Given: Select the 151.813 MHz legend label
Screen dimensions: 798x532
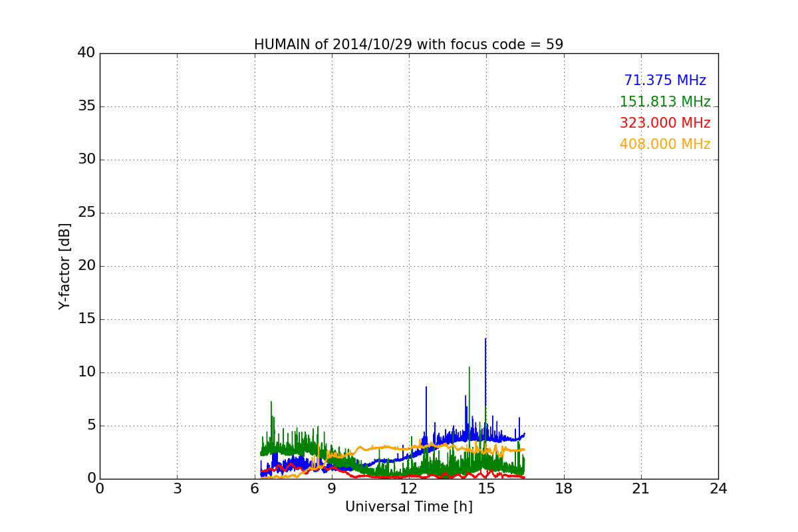Looking at the screenshot, I should pyautogui.click(x=665, y=102).
